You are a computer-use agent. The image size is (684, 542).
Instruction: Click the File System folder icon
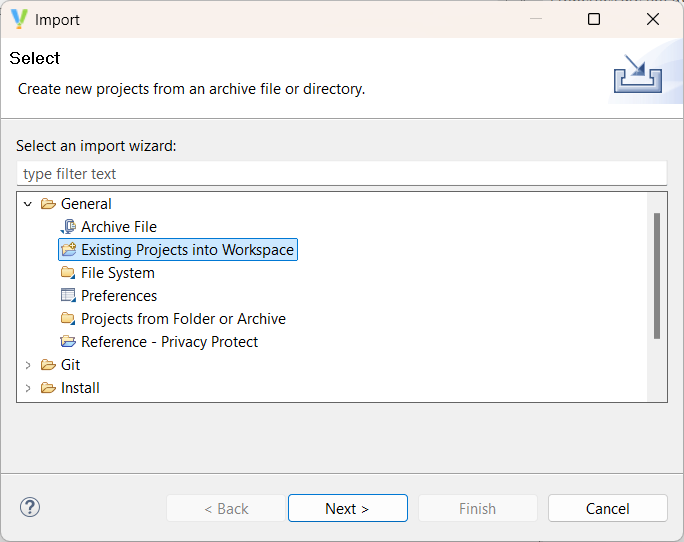tap(68, 273)
